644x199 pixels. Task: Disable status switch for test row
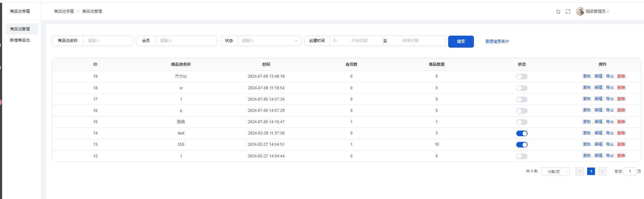(x=522, y=133)
